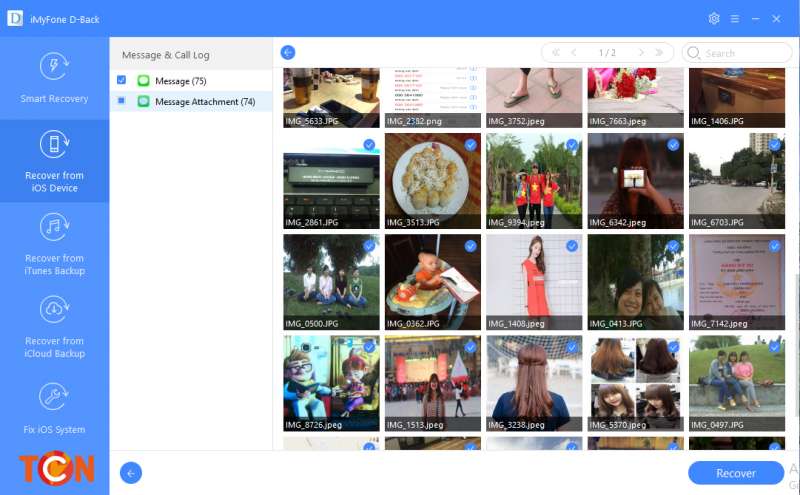The height and width of the screenshot is (495, 800).
Task: Open settings gear in title bar
Action: 714,19
